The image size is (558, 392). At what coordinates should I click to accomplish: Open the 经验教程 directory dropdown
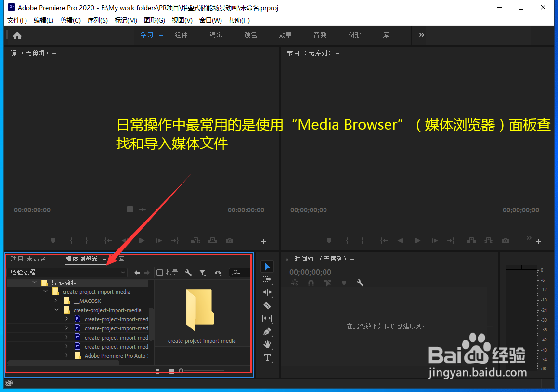tap(123, 272)
